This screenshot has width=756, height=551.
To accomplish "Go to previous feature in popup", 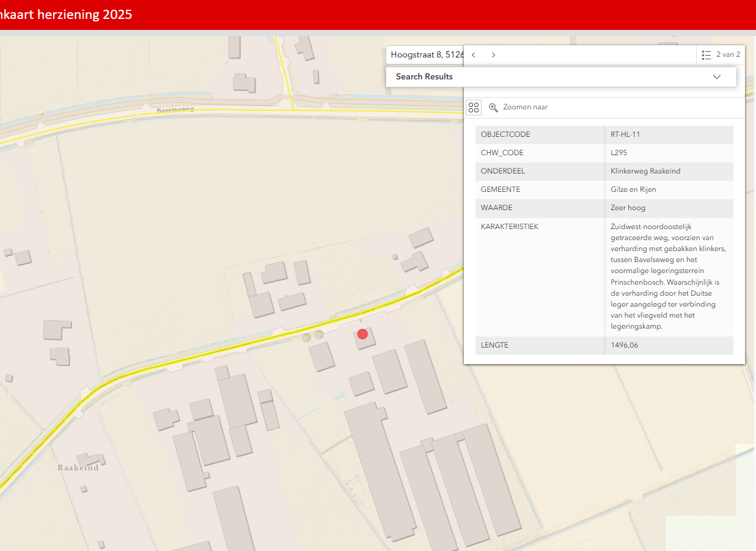I will 474,55.
